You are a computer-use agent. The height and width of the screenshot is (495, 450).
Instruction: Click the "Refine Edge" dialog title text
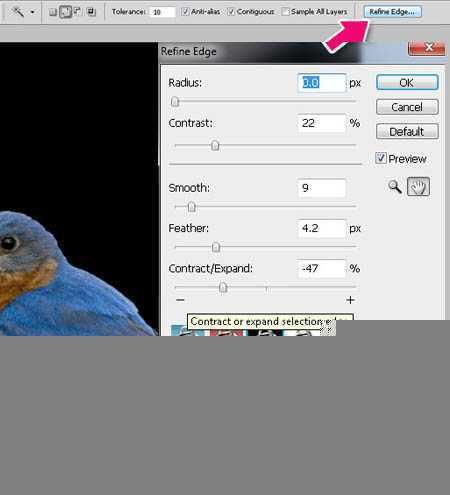point(189,52)
